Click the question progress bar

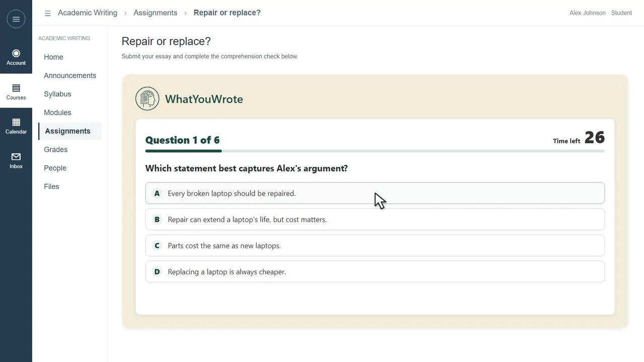(375, 151)
